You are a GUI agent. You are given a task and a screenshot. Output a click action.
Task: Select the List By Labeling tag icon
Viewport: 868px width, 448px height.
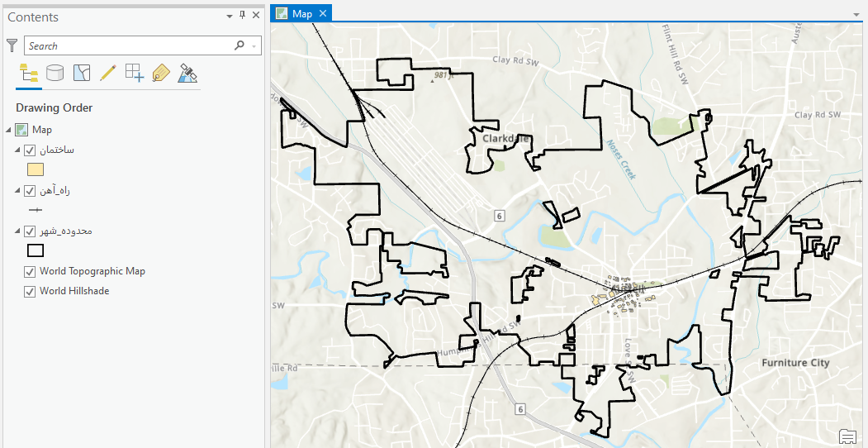coord(161,74)
